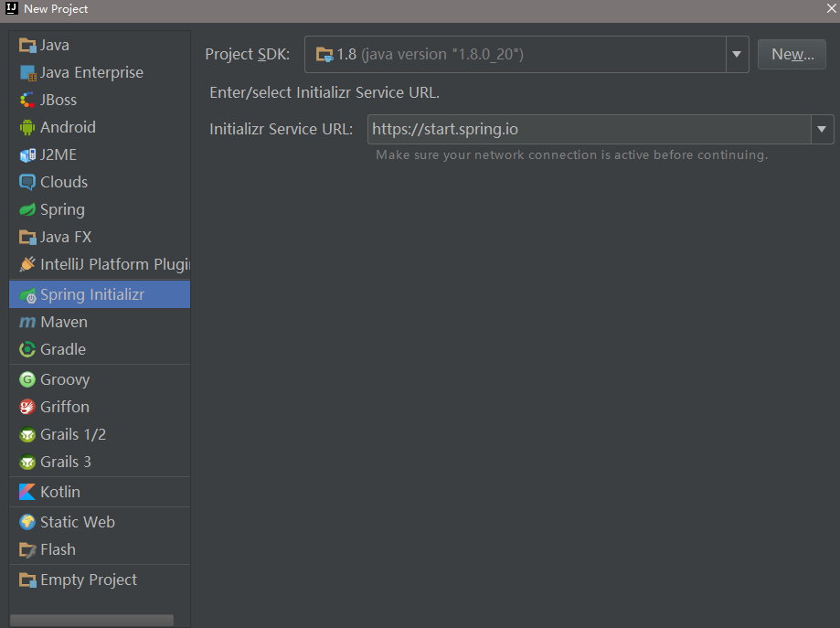Select the "Maven" list entry text
Screen dimensions: 840x628
[64, 322]
